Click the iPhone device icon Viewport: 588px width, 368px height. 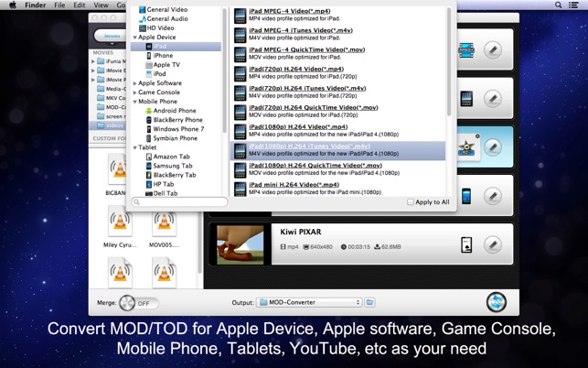click(x=149, y=56)
